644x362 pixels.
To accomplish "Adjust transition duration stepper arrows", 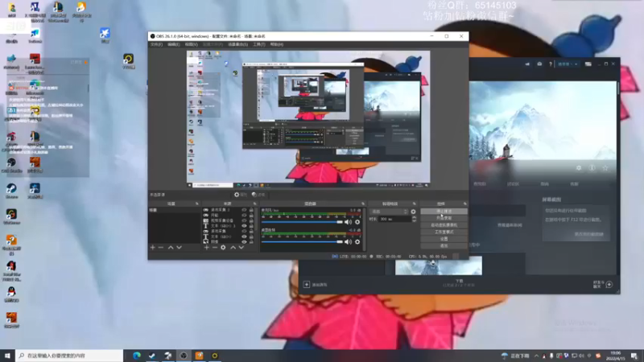I will (414, 219).
